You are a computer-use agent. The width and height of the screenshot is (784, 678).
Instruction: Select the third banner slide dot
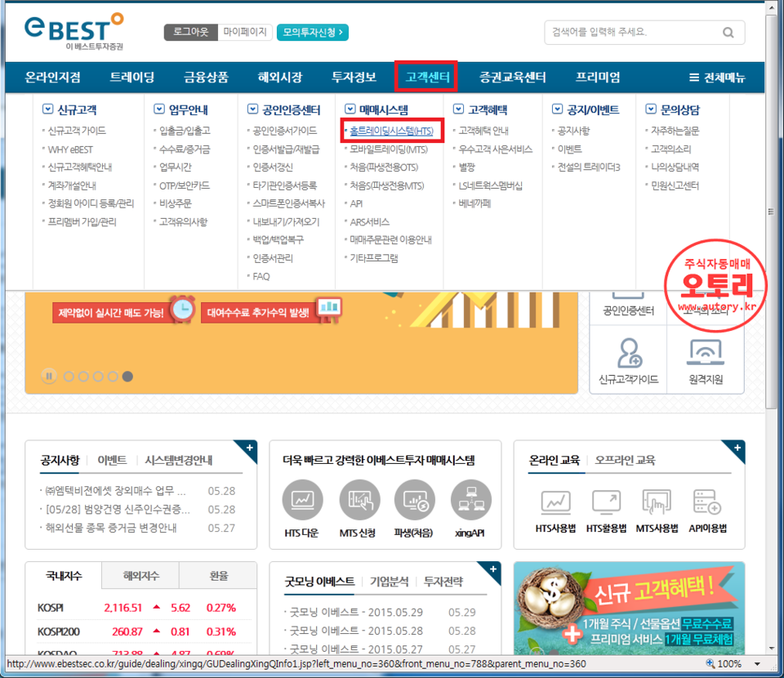click(98, 377)
